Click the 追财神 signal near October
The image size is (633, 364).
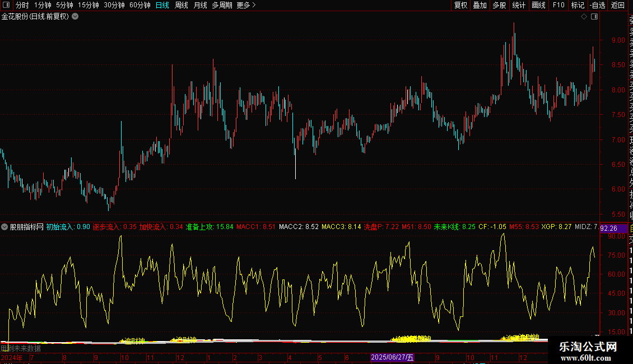tap(132, 341)
